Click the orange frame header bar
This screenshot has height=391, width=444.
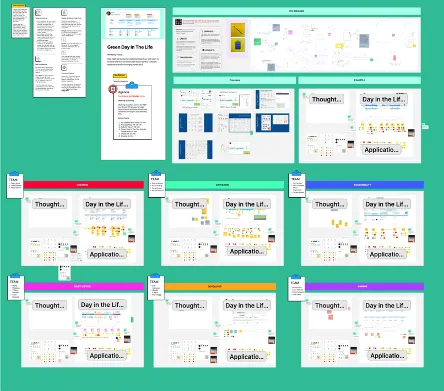[220, 286]
